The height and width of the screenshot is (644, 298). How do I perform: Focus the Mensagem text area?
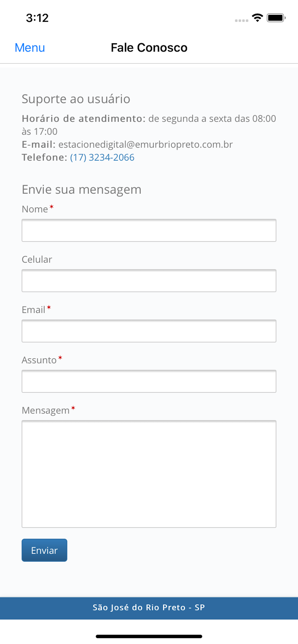[149, 474]
